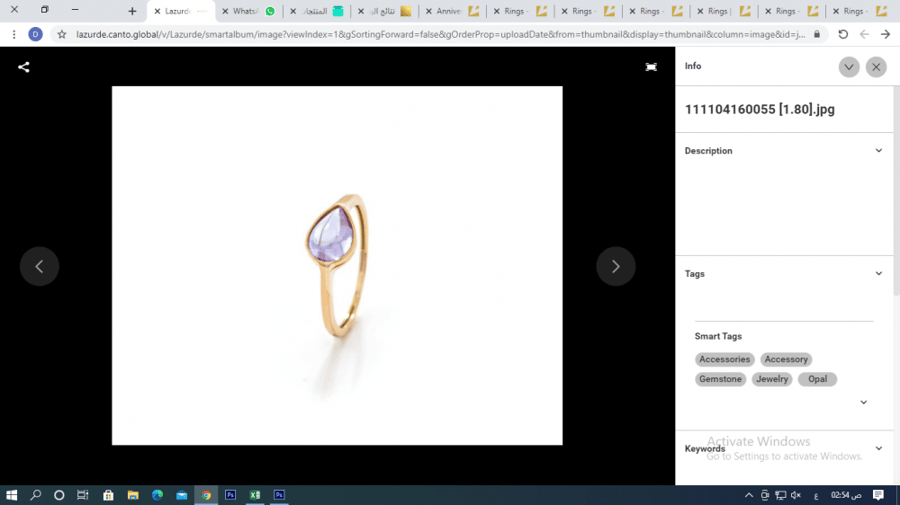This screenshot has height=505, width=900.
Task: Open a new browser tab
Action: [x=132, y=11]
